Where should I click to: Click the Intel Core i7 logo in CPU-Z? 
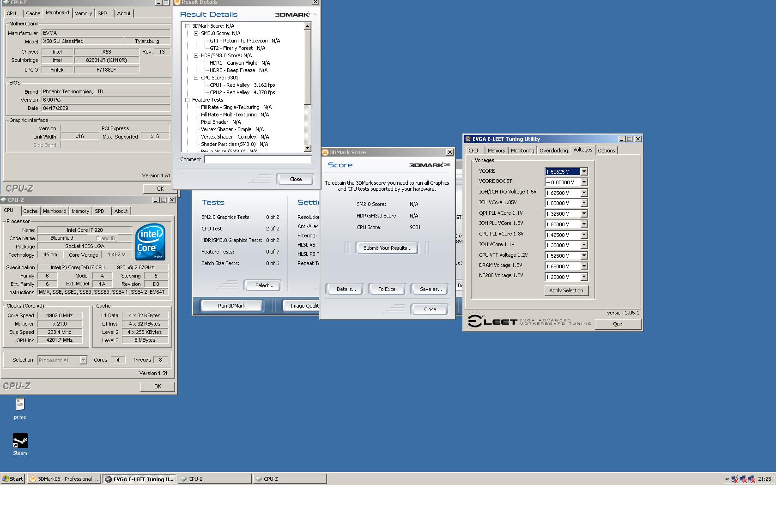[151, 242]
